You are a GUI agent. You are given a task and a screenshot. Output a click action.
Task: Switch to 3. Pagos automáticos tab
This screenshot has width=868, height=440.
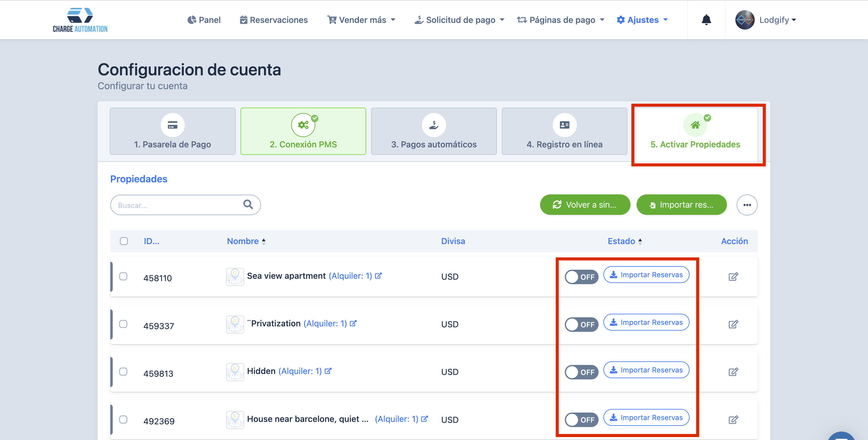point(434,131)
